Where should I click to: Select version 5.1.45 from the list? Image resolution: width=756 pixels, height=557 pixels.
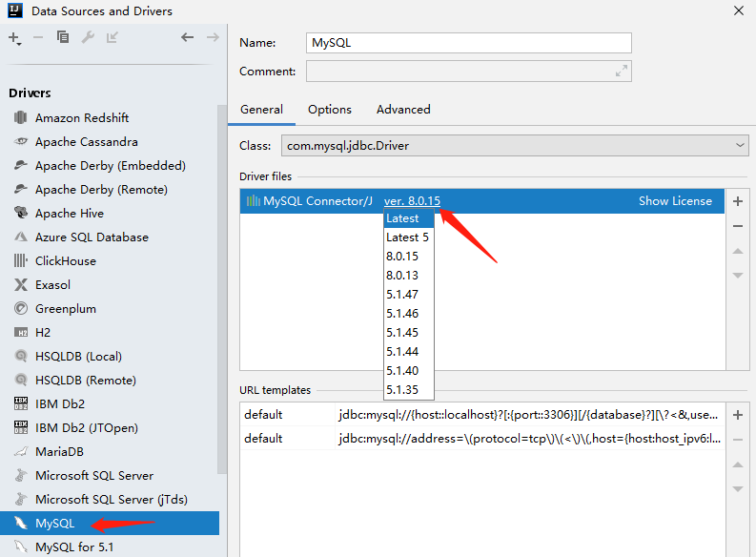409,332
